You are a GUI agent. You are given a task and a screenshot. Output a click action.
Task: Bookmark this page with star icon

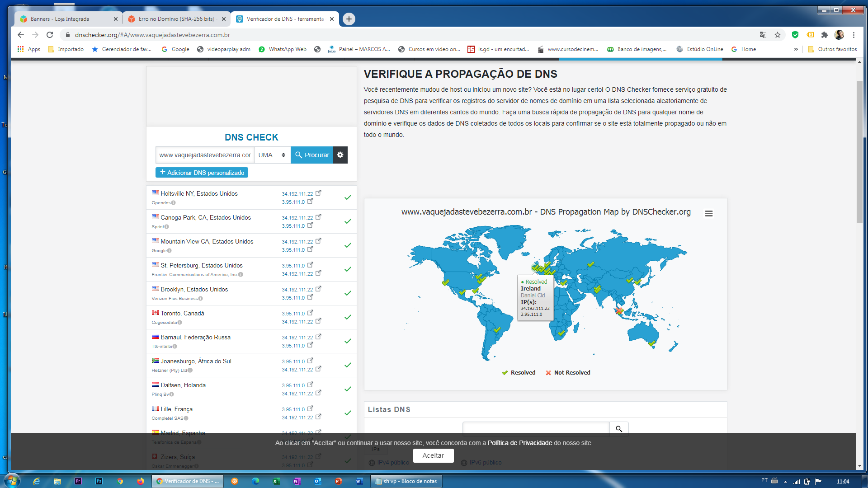778,35
